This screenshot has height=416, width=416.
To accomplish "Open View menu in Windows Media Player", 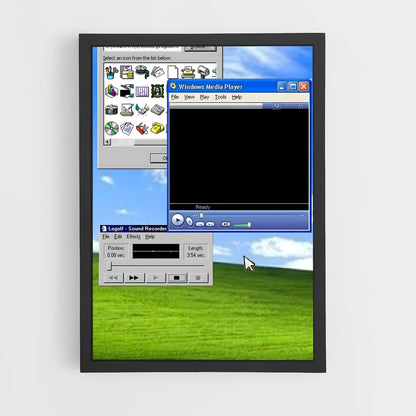I will [x=189, y=97].
